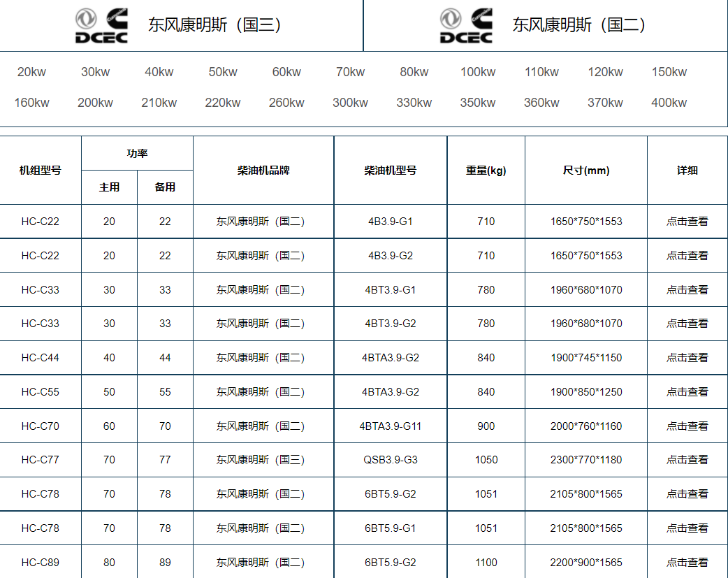This screenshot has width=728, height=578.
Task: Open 点击查看 for the HC-C44 row
Action: [x=687, y=358]
